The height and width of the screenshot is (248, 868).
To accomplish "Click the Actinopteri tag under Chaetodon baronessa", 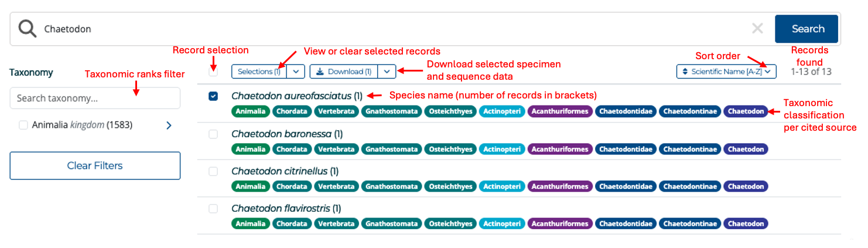I will (501, 149).
